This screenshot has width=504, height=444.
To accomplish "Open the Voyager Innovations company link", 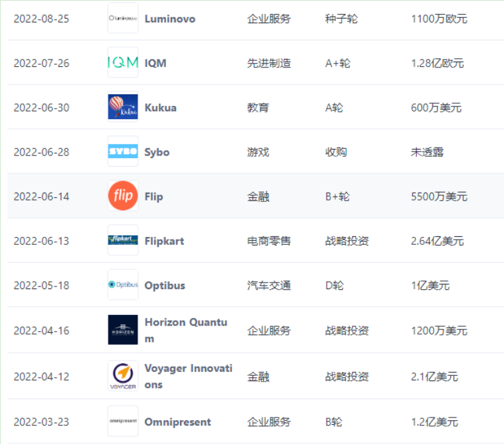I will (x=189, y=376).
